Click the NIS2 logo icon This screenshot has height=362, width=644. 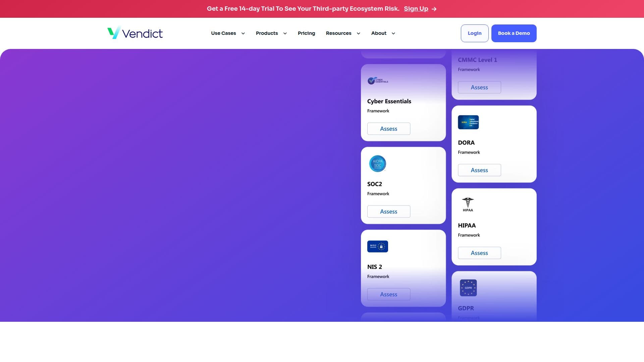click(378, 246)
